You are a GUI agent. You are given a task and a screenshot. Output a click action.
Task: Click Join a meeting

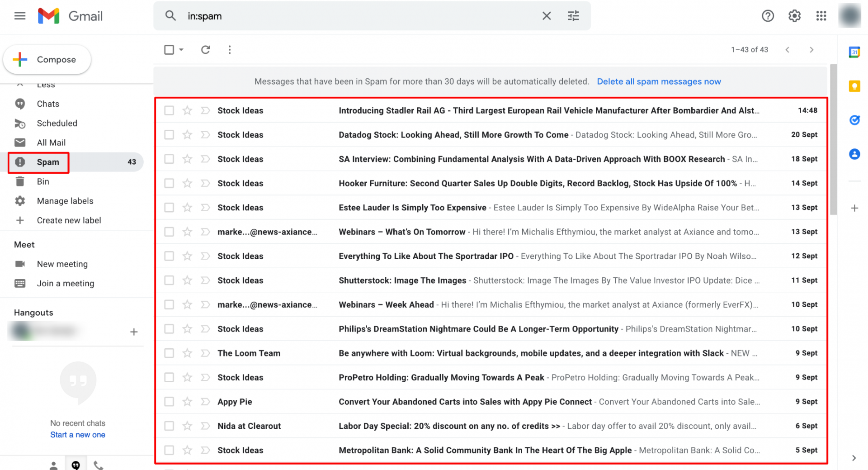[x=66, y=284]
